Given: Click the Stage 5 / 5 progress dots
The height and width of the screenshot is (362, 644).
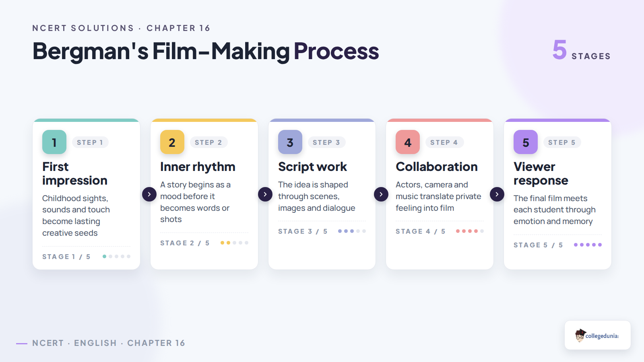Looking at the screenshot, I should pyautogui.click(x=588, y=245).
